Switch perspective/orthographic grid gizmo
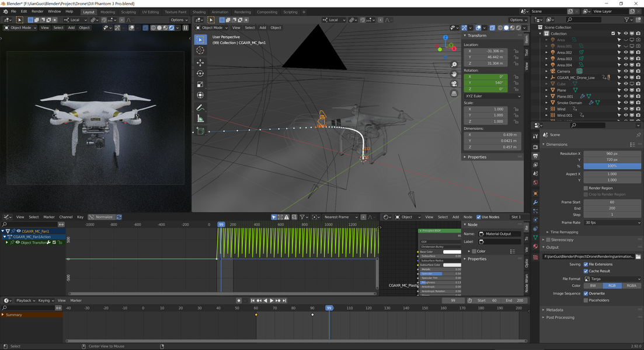Screen dimensions: 644x350 pyautogui.click(x=454, y=93)
